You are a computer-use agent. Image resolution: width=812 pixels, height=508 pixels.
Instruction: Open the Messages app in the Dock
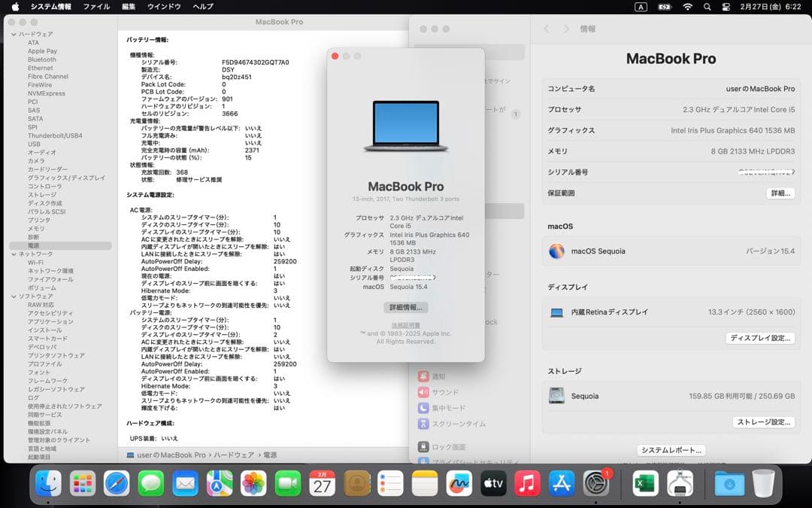pos(151,484)
